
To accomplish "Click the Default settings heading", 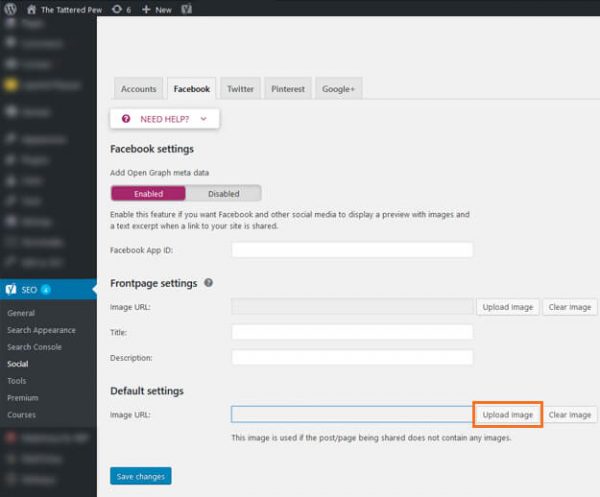I will [147, 391].
